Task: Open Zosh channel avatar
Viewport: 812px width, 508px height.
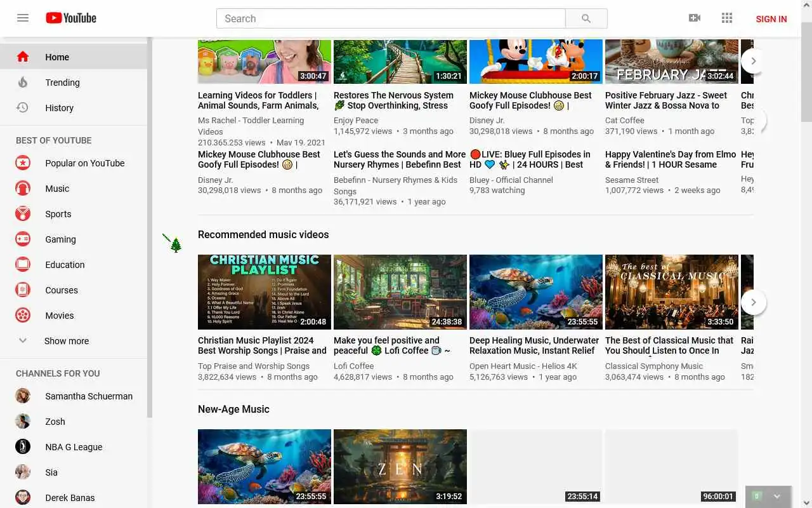Action: click(23, 421)
